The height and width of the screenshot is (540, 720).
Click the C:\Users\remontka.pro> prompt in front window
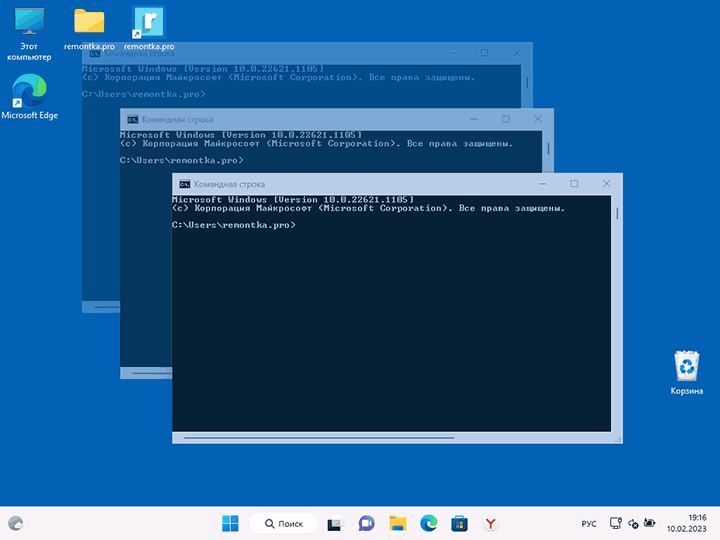234,225
